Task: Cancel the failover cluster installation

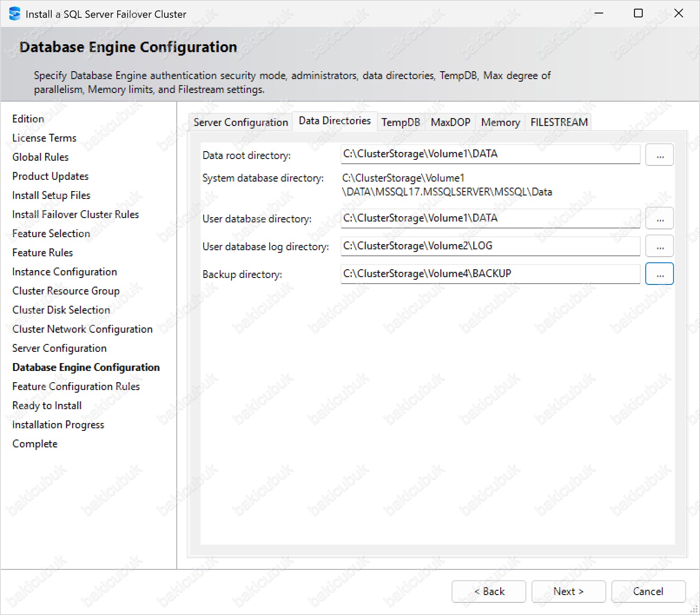Action: click(x=648, y=592)
